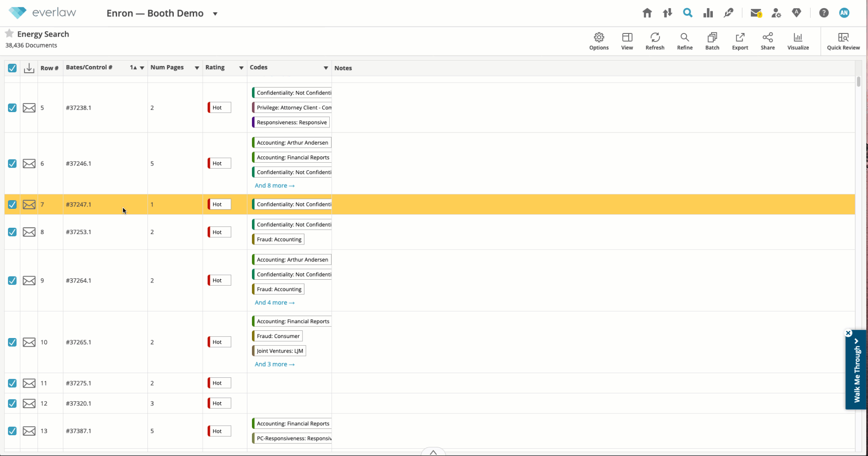Image resolution: width=868 pixels, height=456 pixels.
Task: Click Fraud: Consumer code tag
Action: coord(277,336)
